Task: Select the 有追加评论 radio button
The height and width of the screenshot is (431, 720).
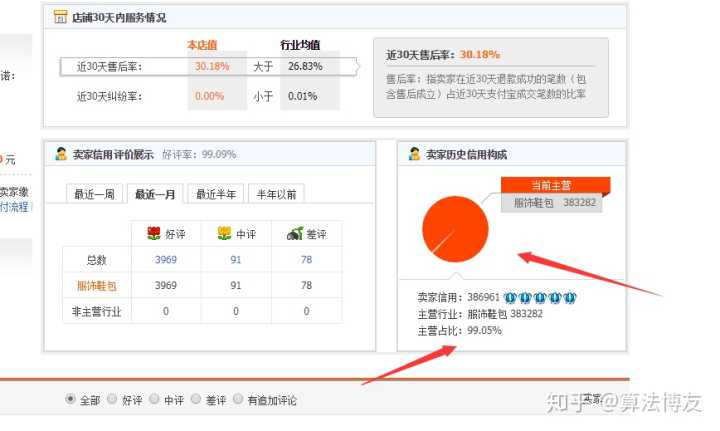Action: (238, 399)
